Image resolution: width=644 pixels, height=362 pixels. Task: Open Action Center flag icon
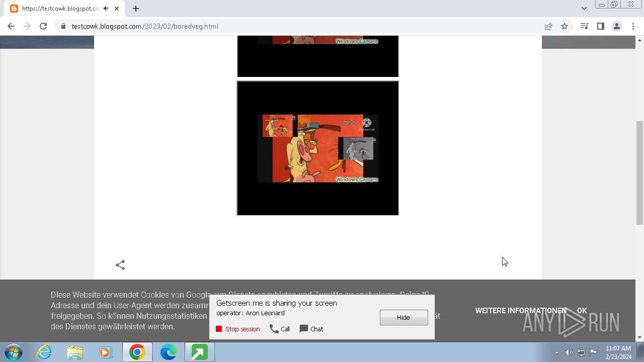coord(593,352)
